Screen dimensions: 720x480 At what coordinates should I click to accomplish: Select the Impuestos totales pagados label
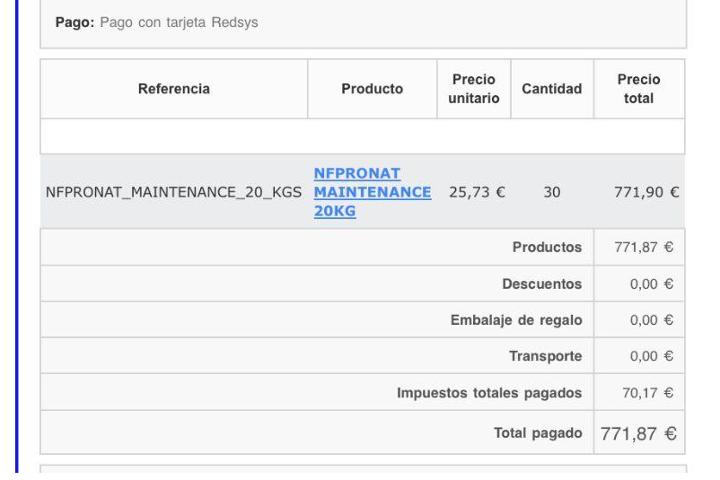tap(489, 392)
